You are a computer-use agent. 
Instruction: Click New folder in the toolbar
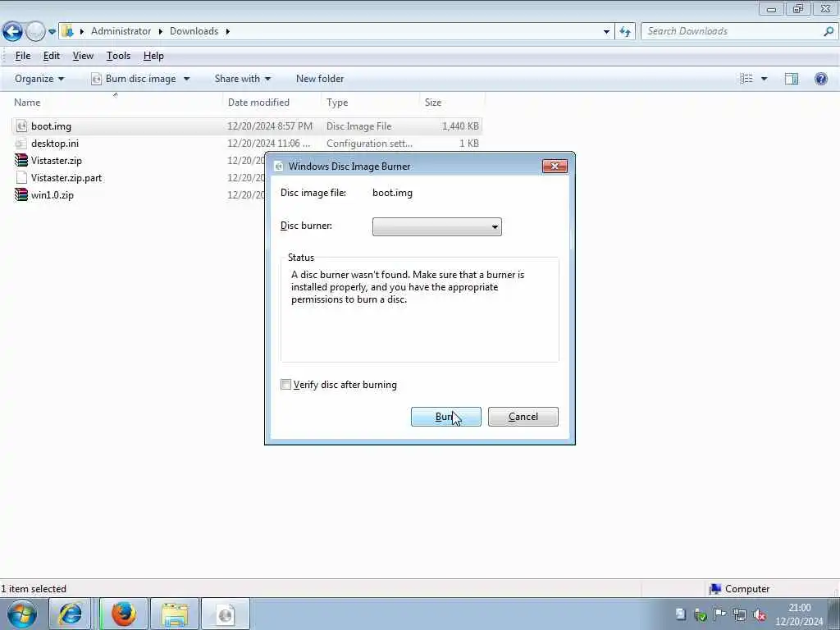(320, 79)
